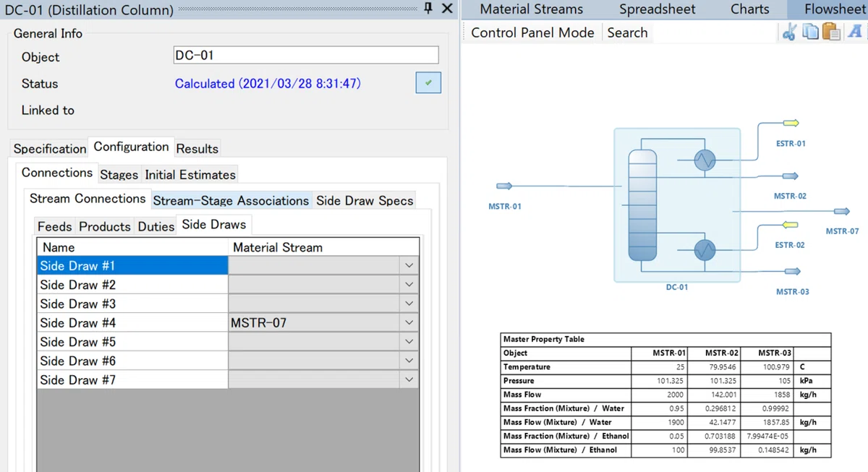Click the Copy icon in flowsheet toolbar

coord(810,33)
